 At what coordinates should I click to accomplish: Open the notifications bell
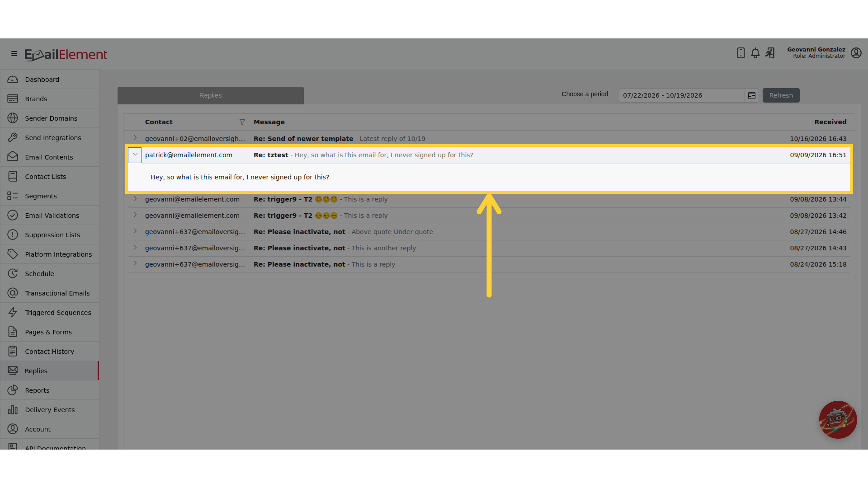coord(755,53)
